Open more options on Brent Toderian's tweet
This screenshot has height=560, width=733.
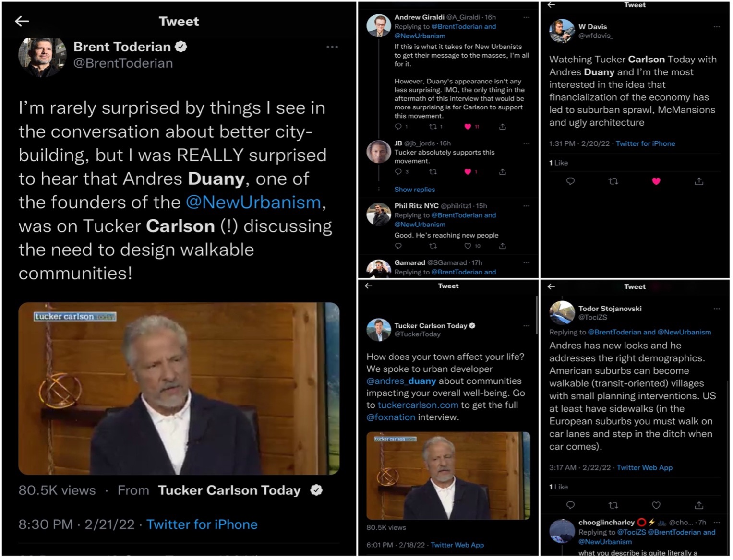[332, 47]
